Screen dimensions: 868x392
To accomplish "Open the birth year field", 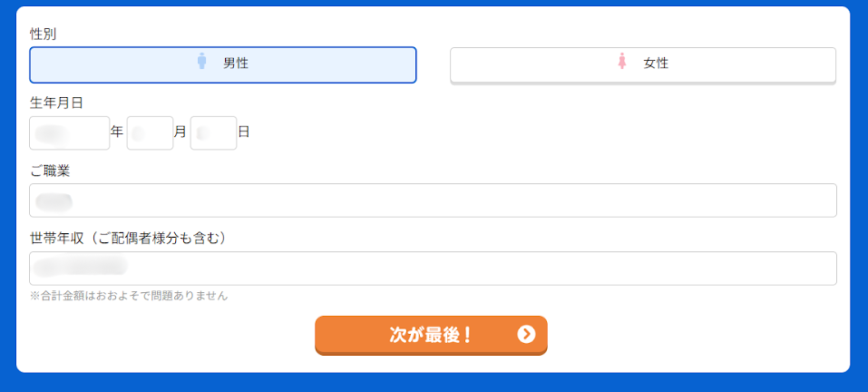I will (70, 132).
